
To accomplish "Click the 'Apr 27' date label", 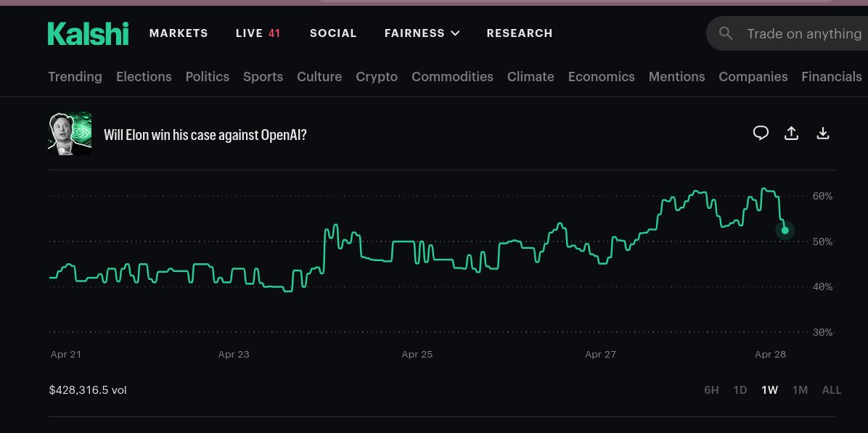I will coord(601,355).
